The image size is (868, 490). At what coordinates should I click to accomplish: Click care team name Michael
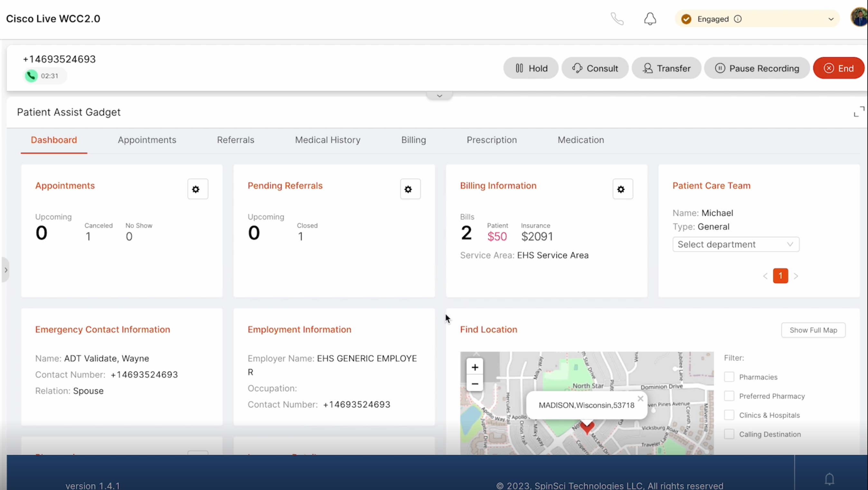[717, 213]
